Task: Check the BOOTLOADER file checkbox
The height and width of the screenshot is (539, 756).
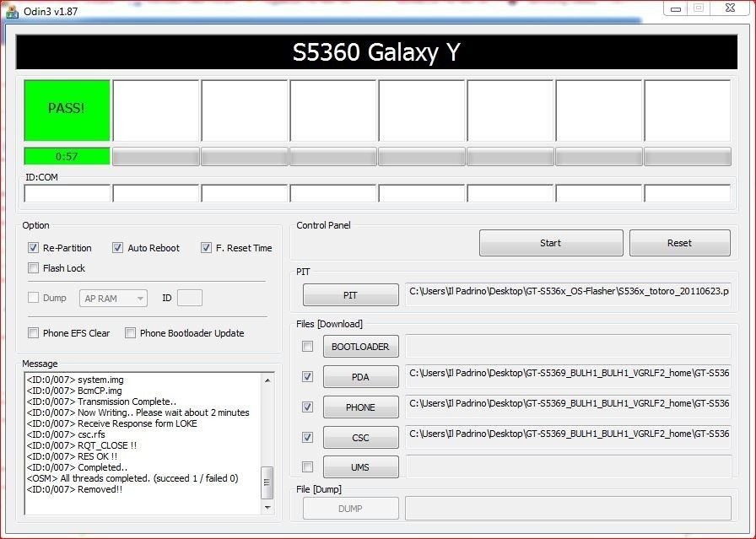Action: pos(307,347)
